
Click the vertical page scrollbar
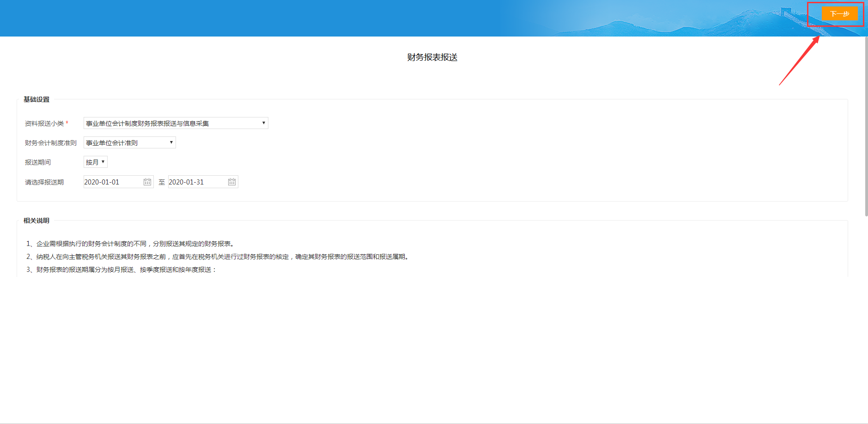click(x=866, y=126)
